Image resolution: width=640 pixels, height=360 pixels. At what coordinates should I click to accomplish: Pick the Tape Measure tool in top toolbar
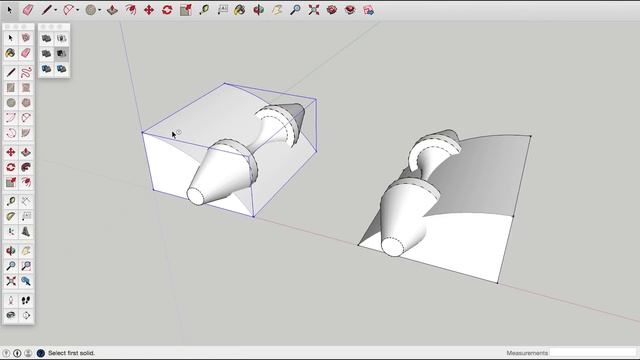tap(204, 10)
